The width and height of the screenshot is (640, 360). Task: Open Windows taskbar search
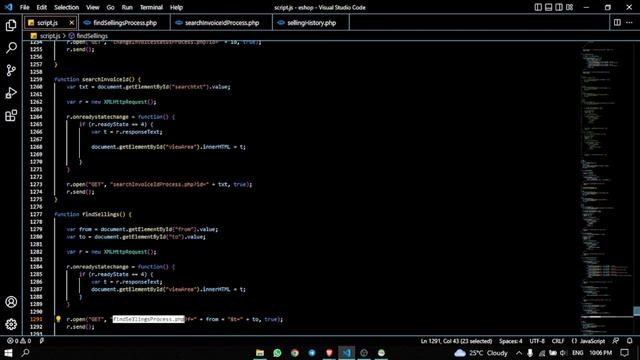click(25, 353)
